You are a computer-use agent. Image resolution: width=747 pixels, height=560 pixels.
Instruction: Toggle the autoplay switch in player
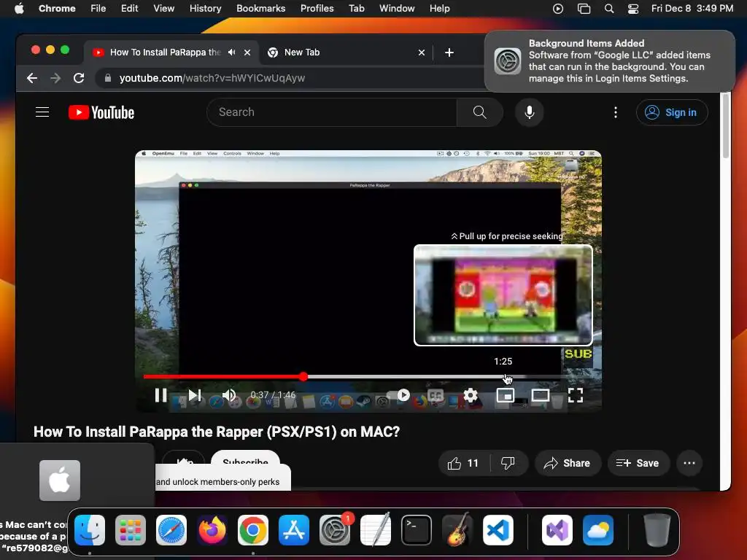(x=399, y=395)
